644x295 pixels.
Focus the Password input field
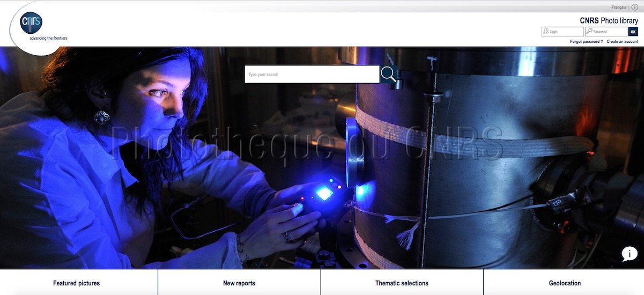(x=609, y=32)
